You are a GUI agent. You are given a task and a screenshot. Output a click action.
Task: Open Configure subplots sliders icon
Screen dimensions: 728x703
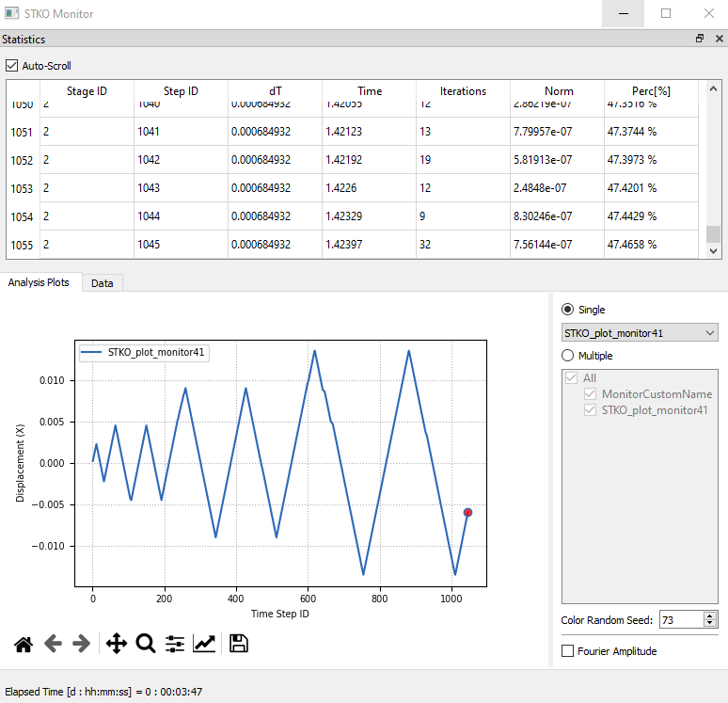click(x=175, y=644)
